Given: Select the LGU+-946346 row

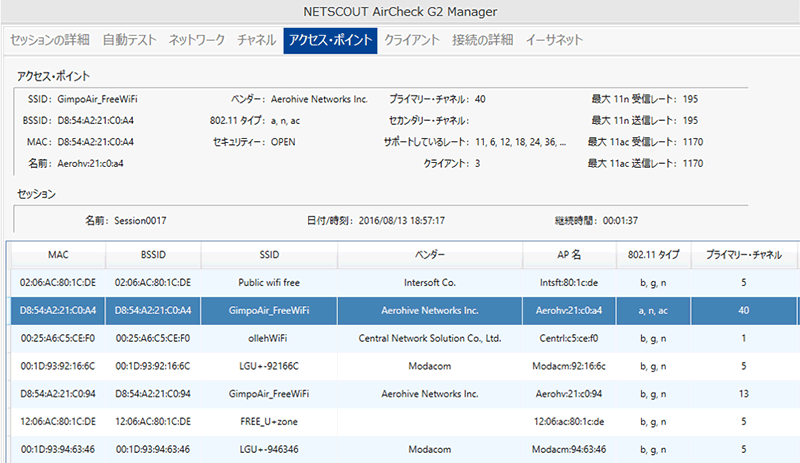Looking at the screenshot, I should point(269,449).
